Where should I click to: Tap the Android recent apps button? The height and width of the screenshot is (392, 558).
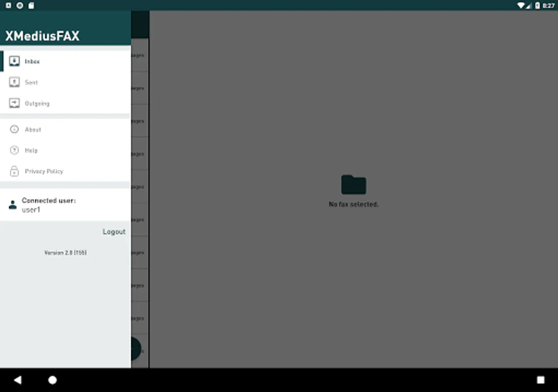click(541, 380)
